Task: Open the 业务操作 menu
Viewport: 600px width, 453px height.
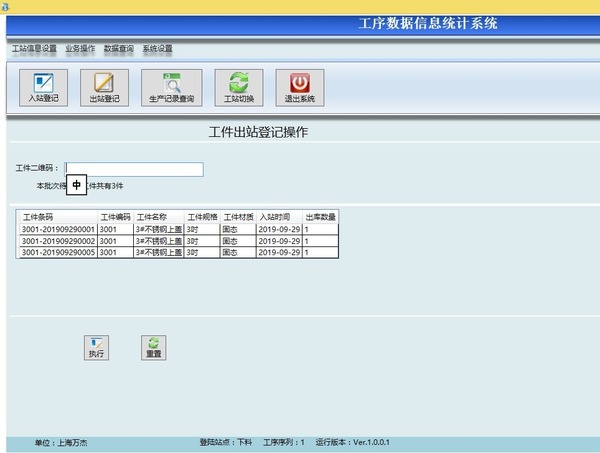Action: 80,48
